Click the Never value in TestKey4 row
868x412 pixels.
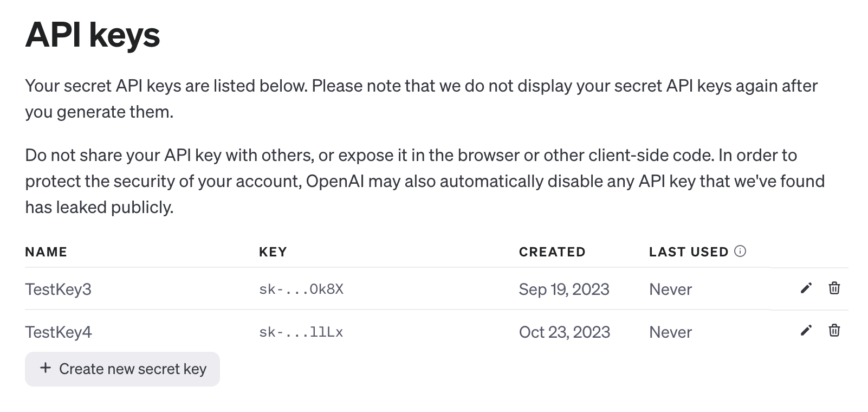670,332
